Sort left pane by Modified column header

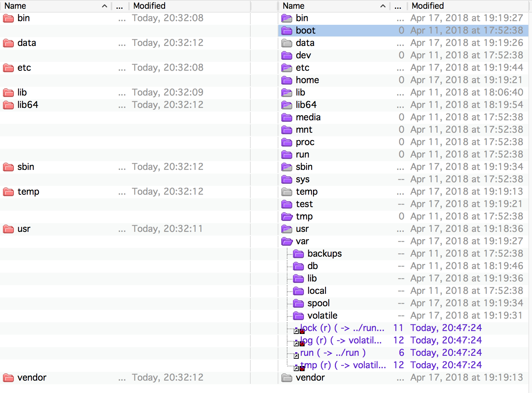189,6
